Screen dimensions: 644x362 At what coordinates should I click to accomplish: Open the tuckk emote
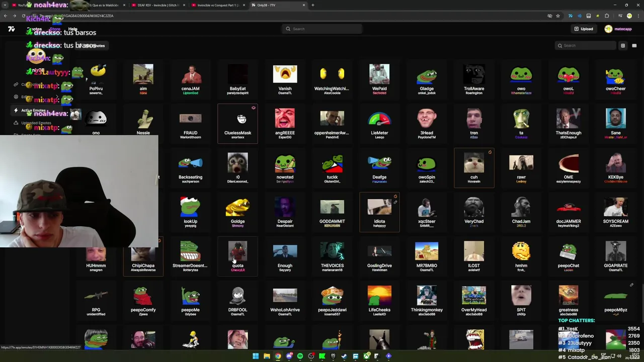(332, 168)
